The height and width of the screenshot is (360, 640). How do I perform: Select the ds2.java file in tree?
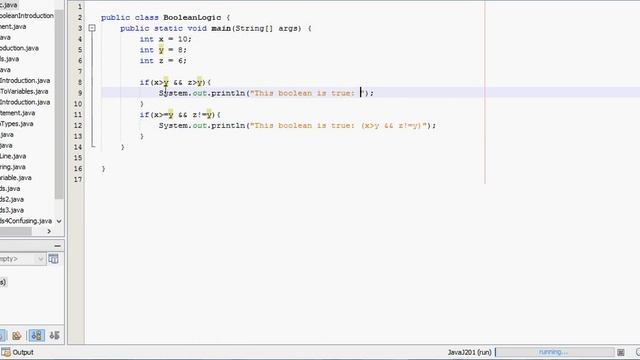(12, 199)
